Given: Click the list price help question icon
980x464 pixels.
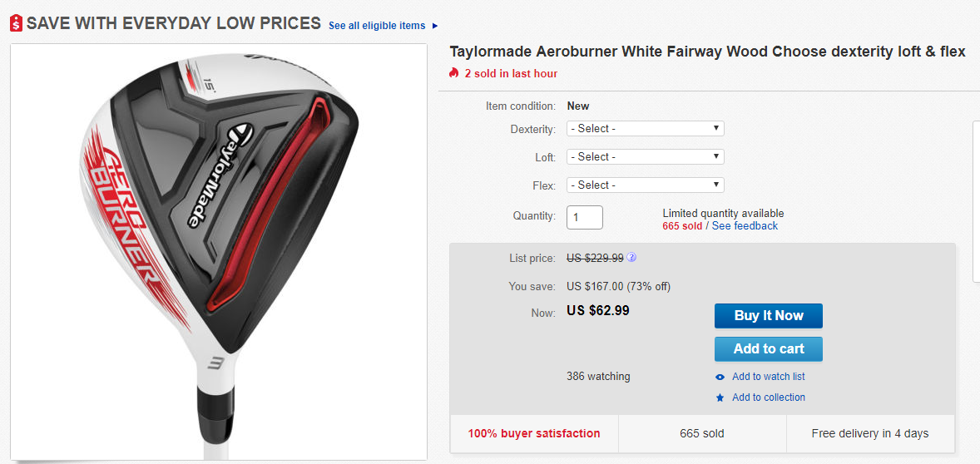Looking at the screenshot, I should point(631,258).
